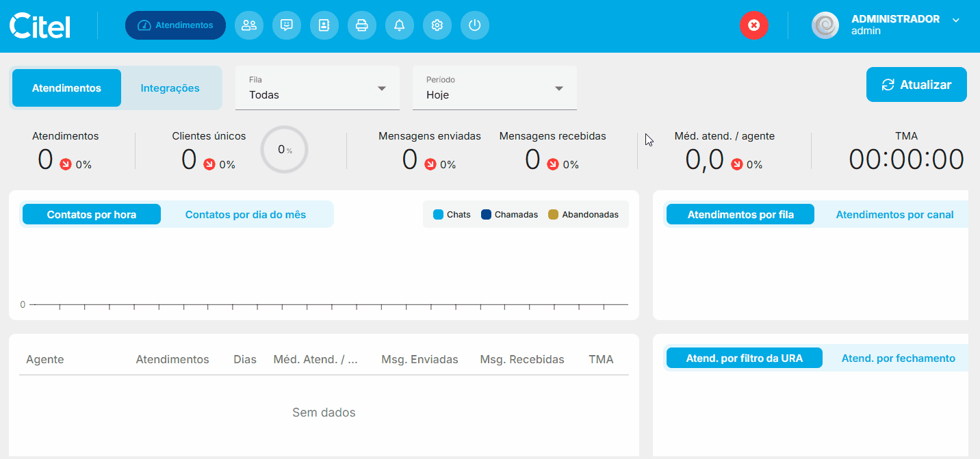Open the contacts book icon
This screenshot has width=980, height=459.
(x=324, y=25)
